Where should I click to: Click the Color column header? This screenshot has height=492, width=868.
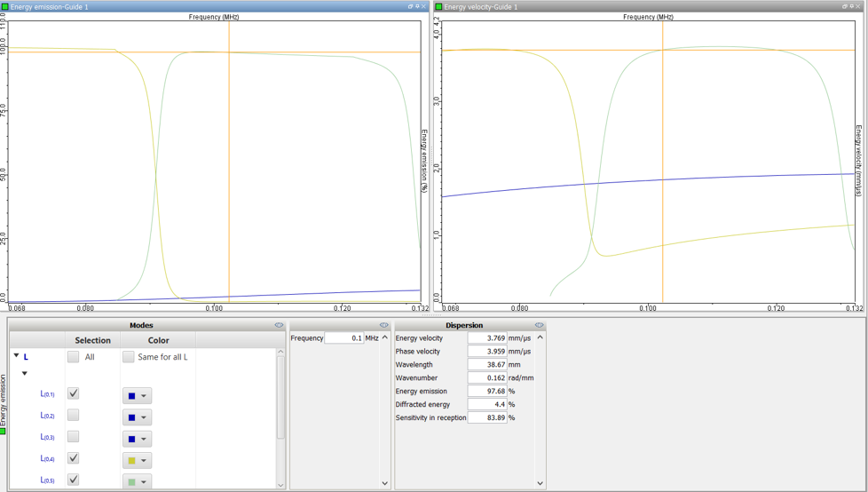158,340
